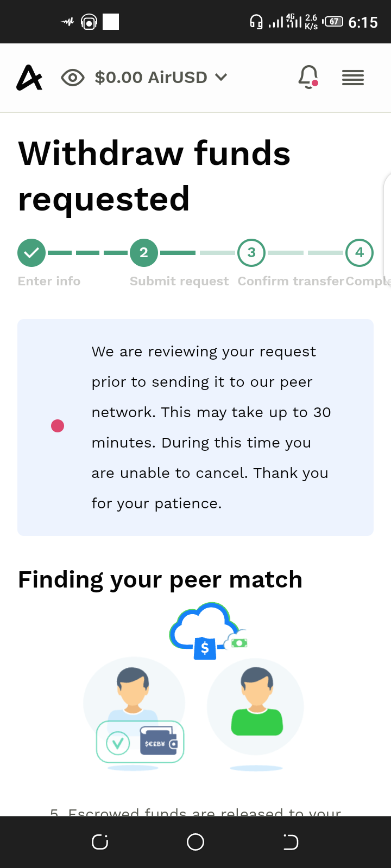
Task: Open the hamburger menu
Action: coord(353,78)
